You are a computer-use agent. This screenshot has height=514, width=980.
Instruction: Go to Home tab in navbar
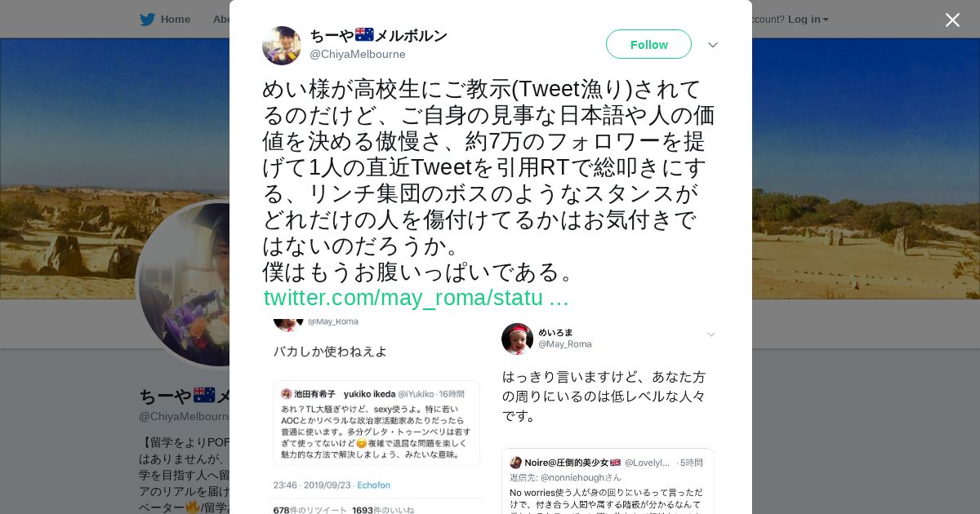point(175,19)
